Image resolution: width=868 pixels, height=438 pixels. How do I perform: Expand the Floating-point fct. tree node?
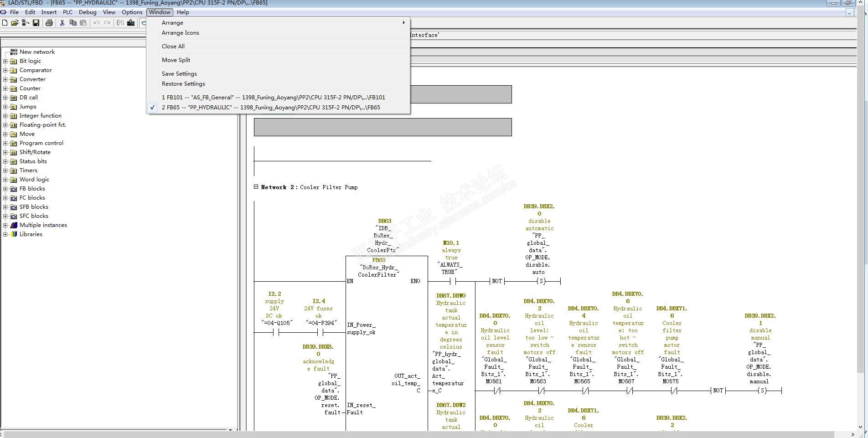tap(5, 125)
